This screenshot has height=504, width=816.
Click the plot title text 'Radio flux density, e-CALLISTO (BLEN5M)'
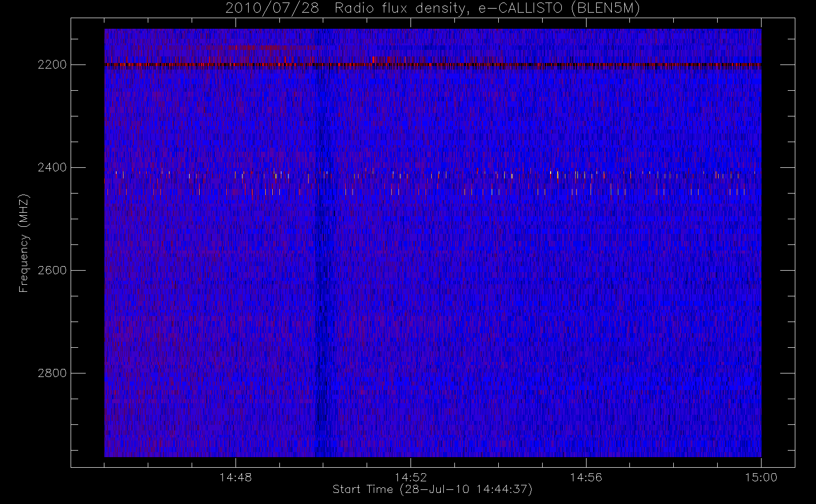click(487, 8)
